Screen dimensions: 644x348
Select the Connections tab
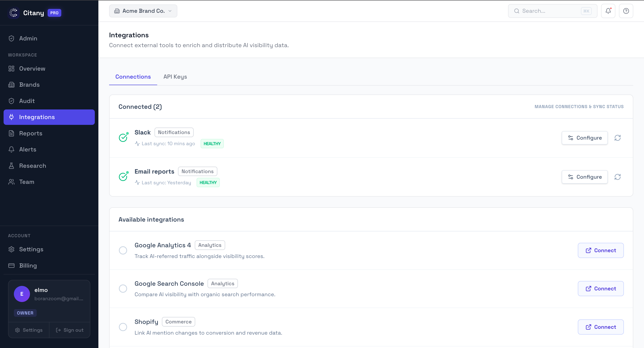coord(133,77)
